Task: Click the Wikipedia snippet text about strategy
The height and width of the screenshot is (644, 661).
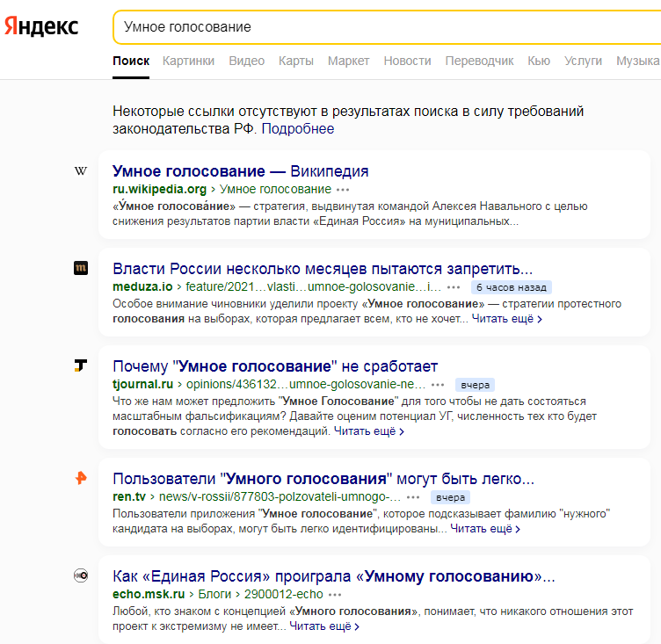Action: point(350,213)
